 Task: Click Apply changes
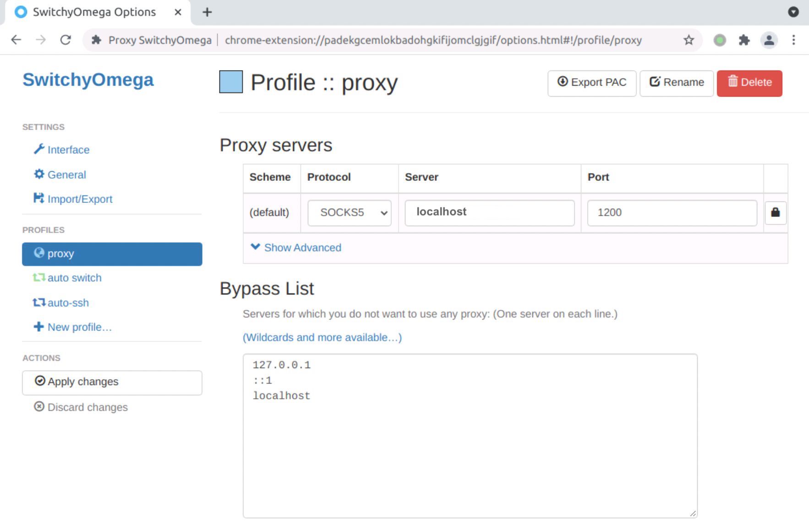coord(112,382)
